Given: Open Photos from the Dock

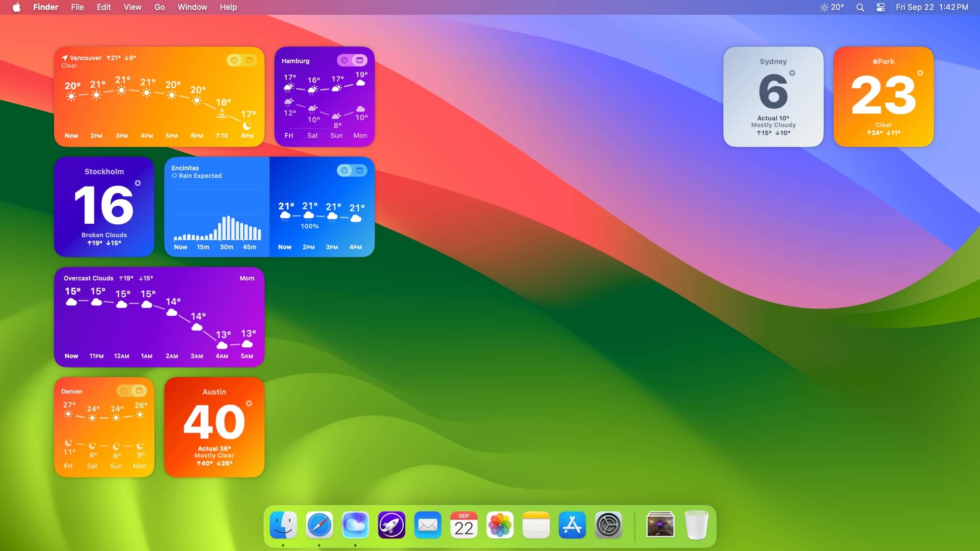Looking at the screenshot, I should (500, 525).
